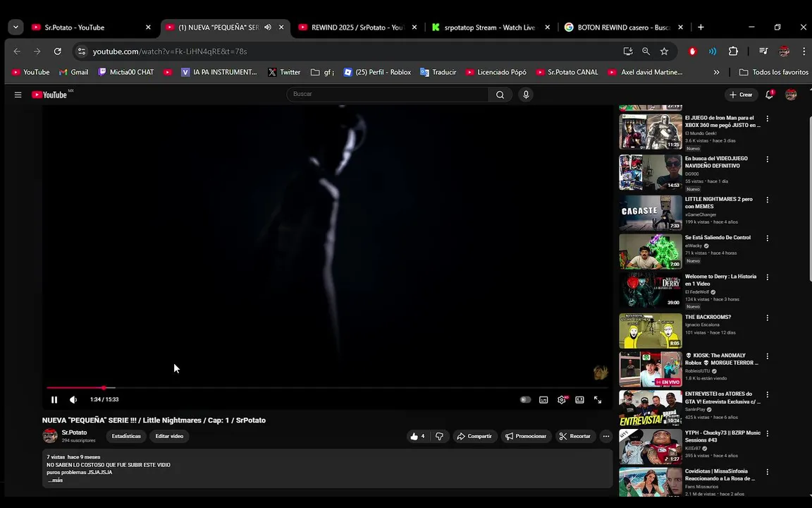The image size is (812, 508).
Task: Open the zoom magnifier in address bar
Action: pyautogui.click(x=646, y=52)
